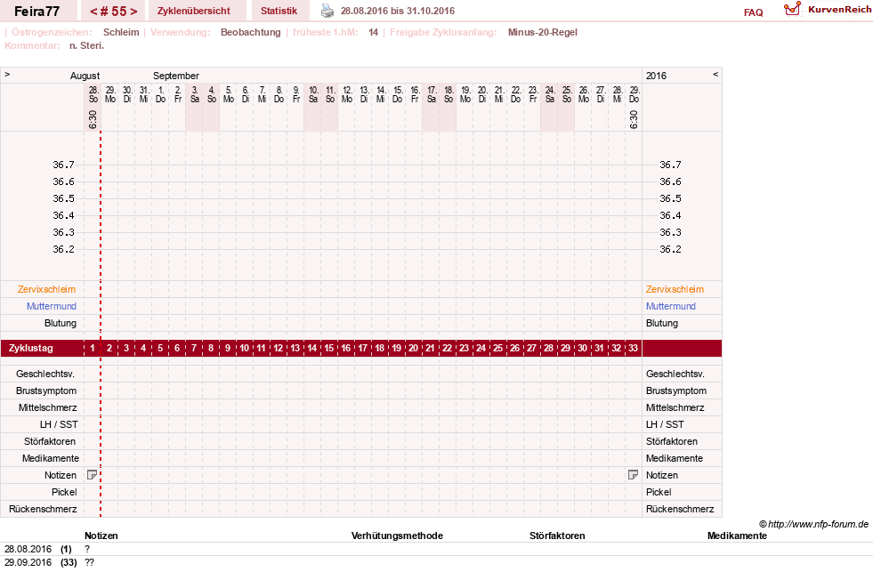Click the left Pickel row label
This screenshot has width=873, height=588.
tap(64, 492)
